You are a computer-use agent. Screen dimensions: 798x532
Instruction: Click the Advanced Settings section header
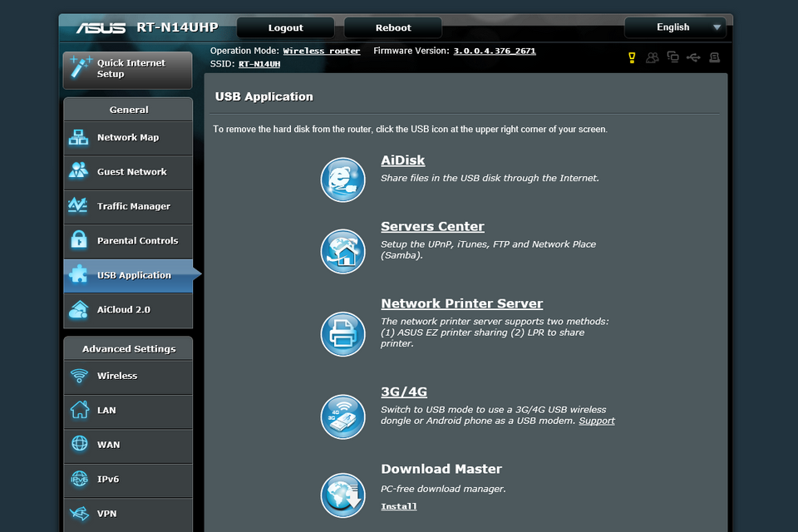pos(128,349)
